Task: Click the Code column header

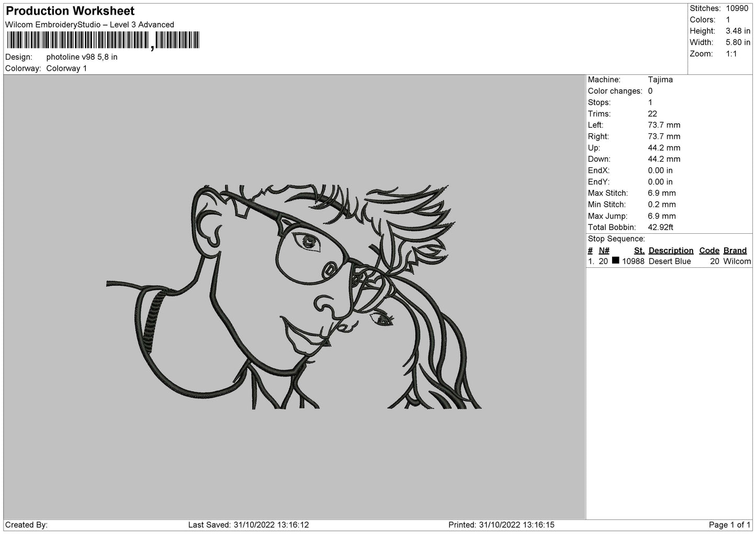Action: click(x=709, y=251)
